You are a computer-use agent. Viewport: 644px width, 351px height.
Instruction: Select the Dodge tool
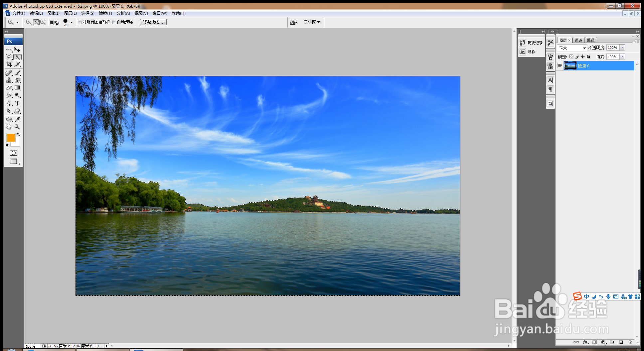click(x=17, y=95)
